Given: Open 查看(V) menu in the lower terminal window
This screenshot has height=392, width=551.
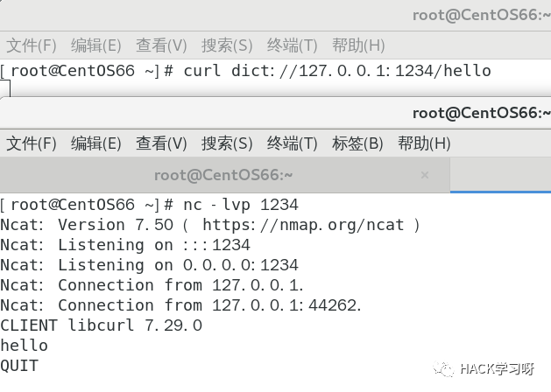Looking at the screenshot, I should click(161, 143).
